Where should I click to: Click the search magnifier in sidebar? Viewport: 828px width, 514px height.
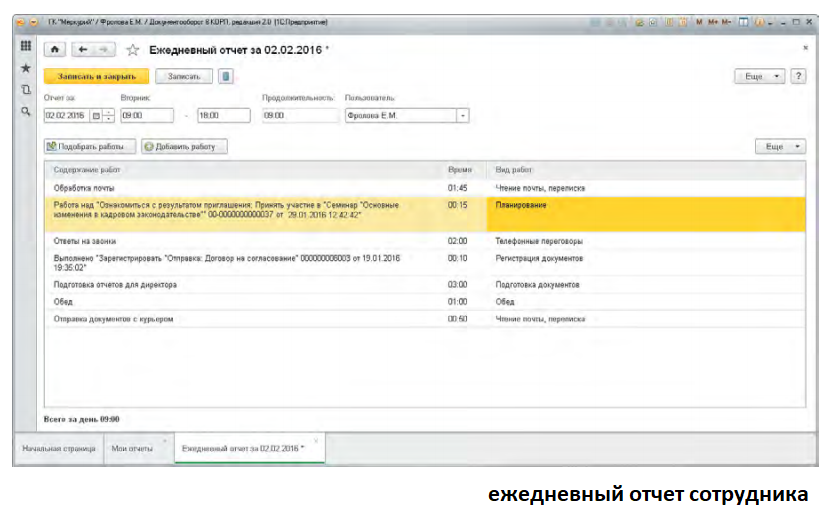pos(26,112)
